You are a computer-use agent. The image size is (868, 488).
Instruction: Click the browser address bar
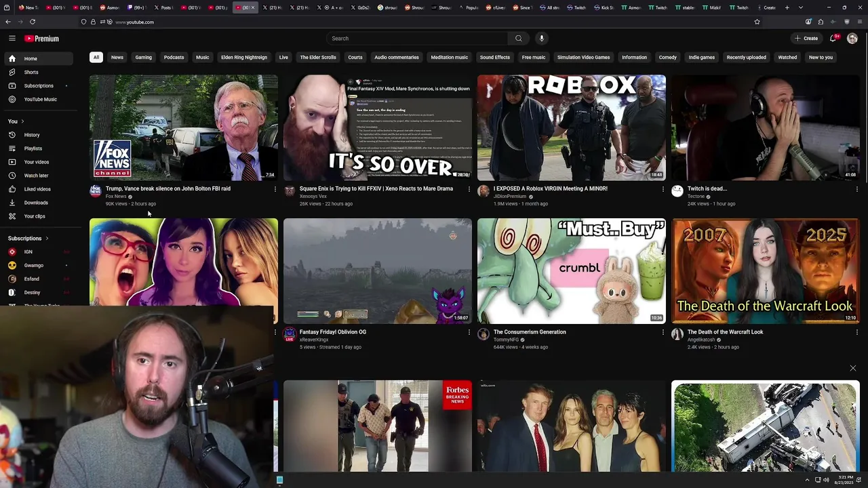pos(434,22)
